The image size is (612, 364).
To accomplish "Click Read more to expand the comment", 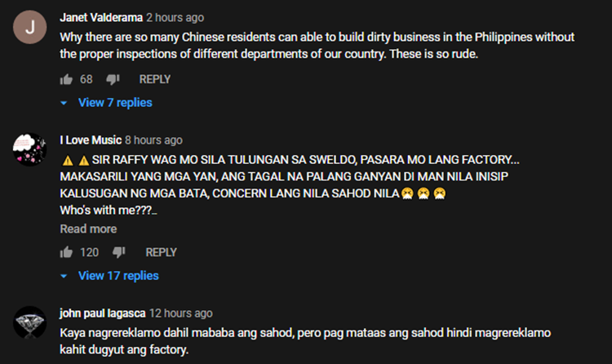I will (88, 229).
